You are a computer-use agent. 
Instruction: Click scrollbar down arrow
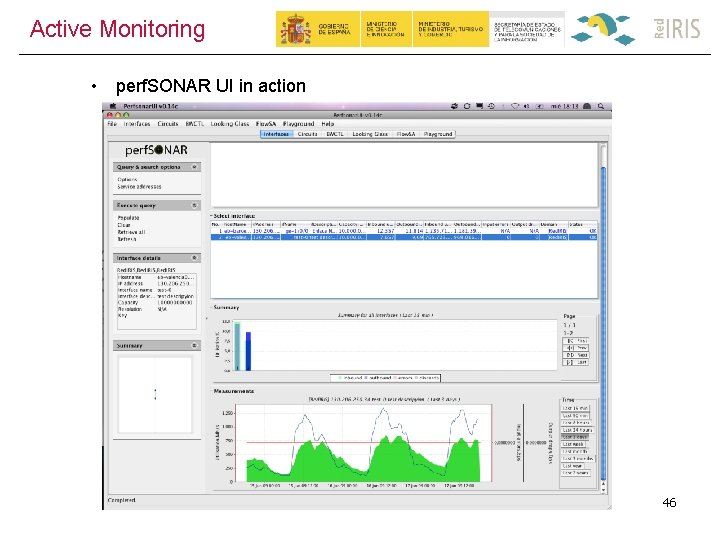603,490
